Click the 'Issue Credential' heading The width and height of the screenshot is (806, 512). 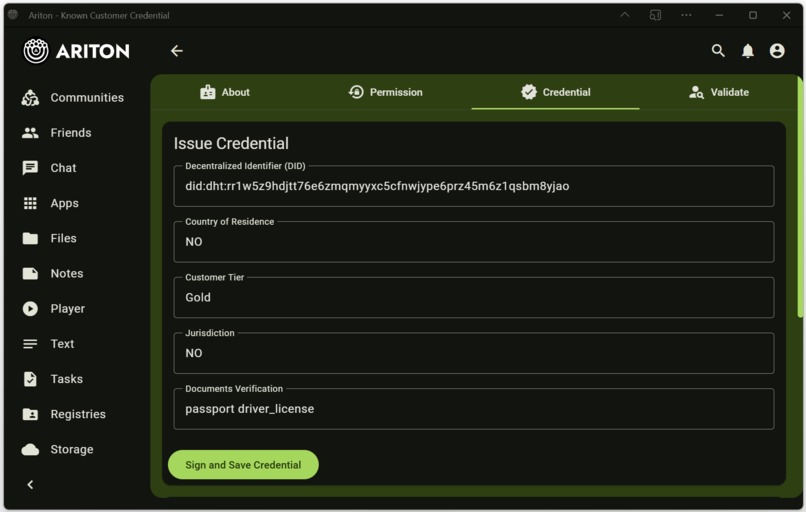pos(231,143)
